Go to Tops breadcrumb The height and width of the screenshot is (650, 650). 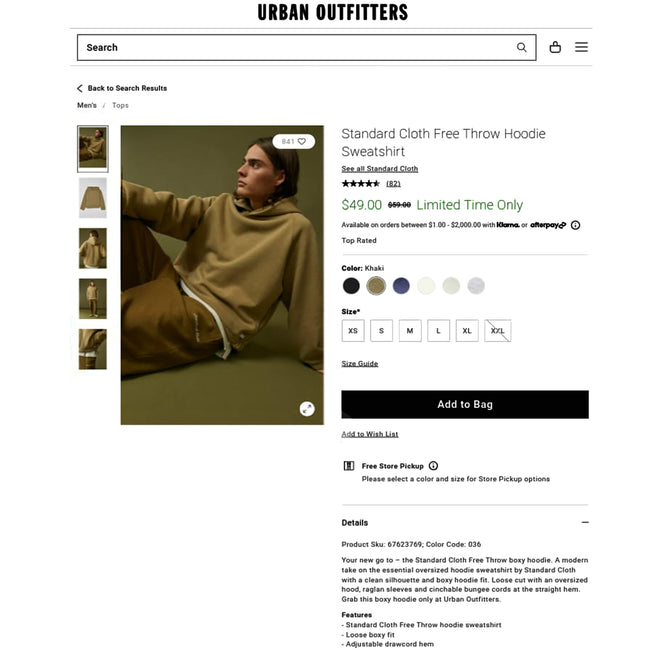click(x=120, y=105)
